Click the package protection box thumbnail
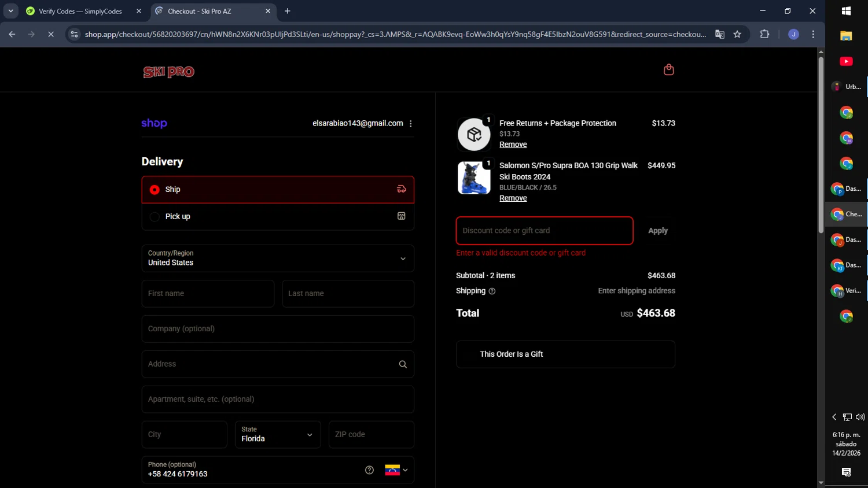Image resolution: width=868 pixels, height=488 pixels. pos(474,134)
